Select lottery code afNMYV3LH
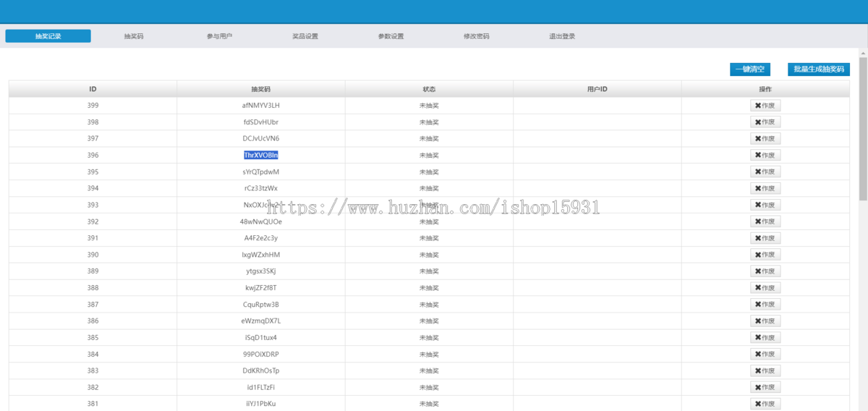 click(x=261, y=106)
